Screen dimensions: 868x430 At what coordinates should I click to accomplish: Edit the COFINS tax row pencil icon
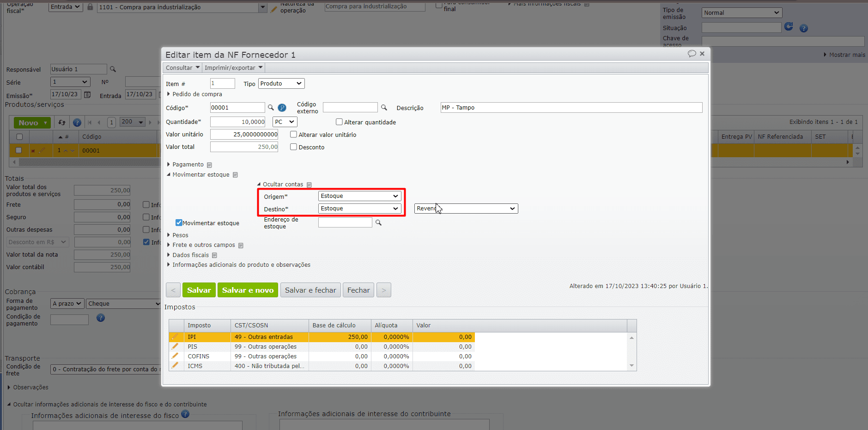click(x=175, y=356)
